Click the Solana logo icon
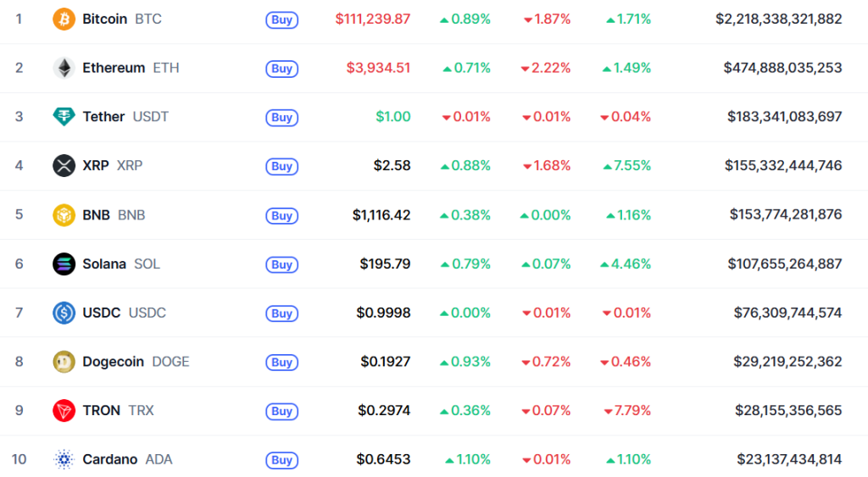The width and height of the screenshot is (868, 477). pyautogui.click(x=64, y=263)
